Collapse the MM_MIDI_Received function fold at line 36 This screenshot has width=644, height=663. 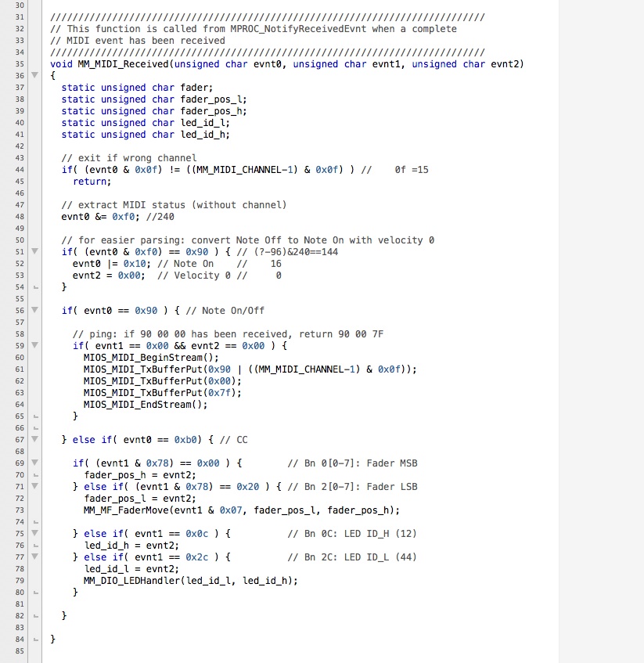coord(35,75)
